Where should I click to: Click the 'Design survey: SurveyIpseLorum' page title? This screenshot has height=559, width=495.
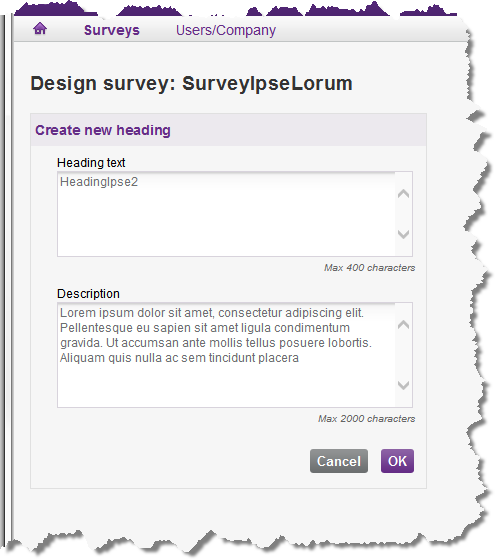pos(192,84)
